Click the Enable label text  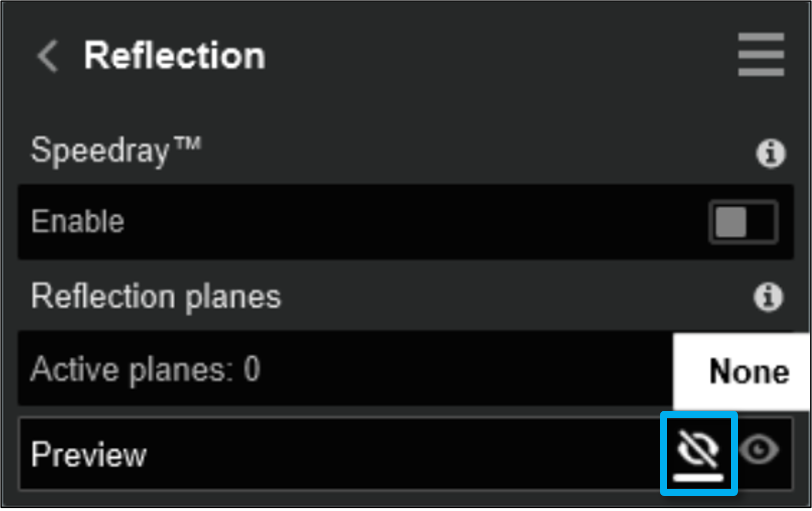pos(78,222)
